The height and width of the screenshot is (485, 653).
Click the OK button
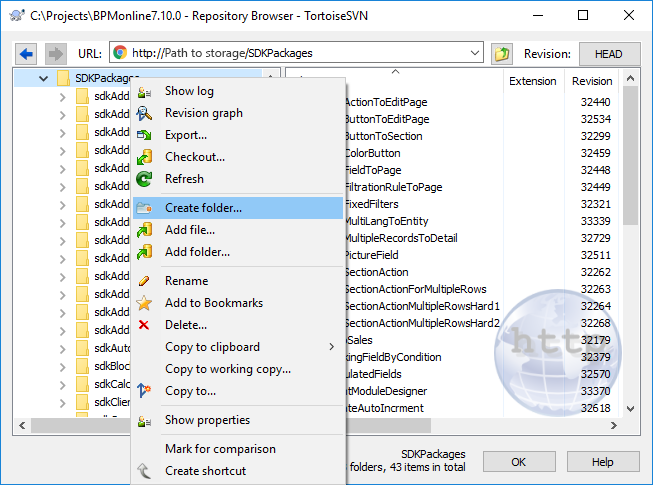518,462
